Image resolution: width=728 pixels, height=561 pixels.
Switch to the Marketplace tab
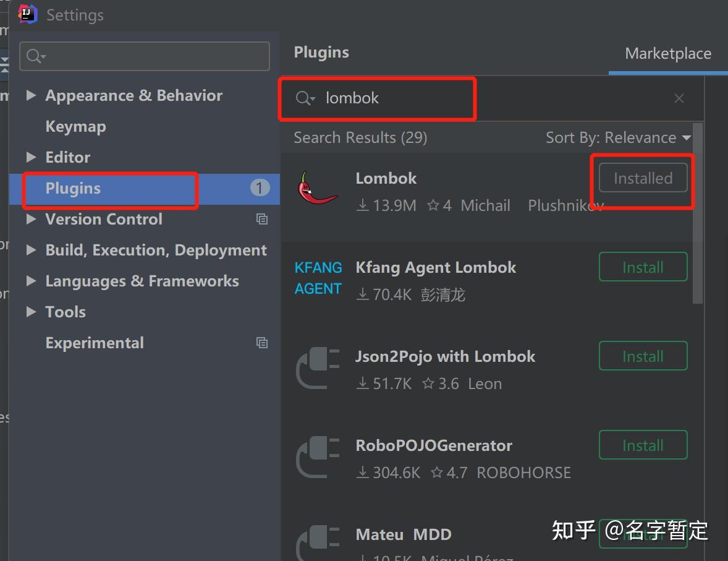(667, 53)
